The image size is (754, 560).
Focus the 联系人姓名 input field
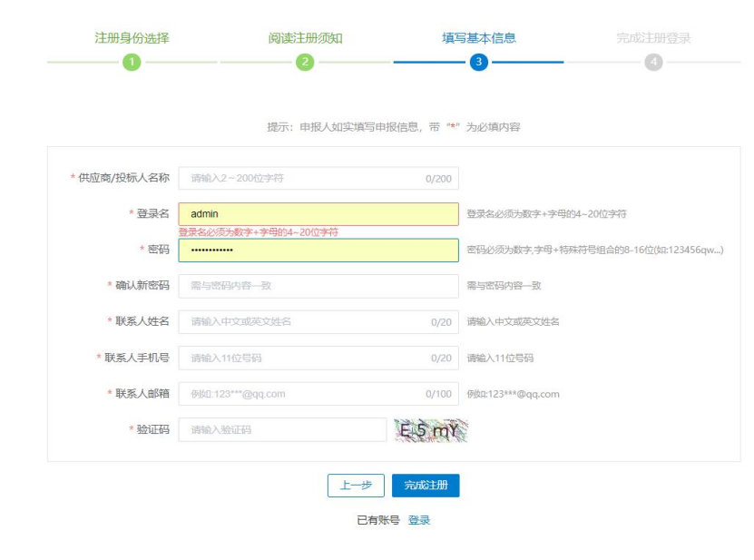[318, 322]
